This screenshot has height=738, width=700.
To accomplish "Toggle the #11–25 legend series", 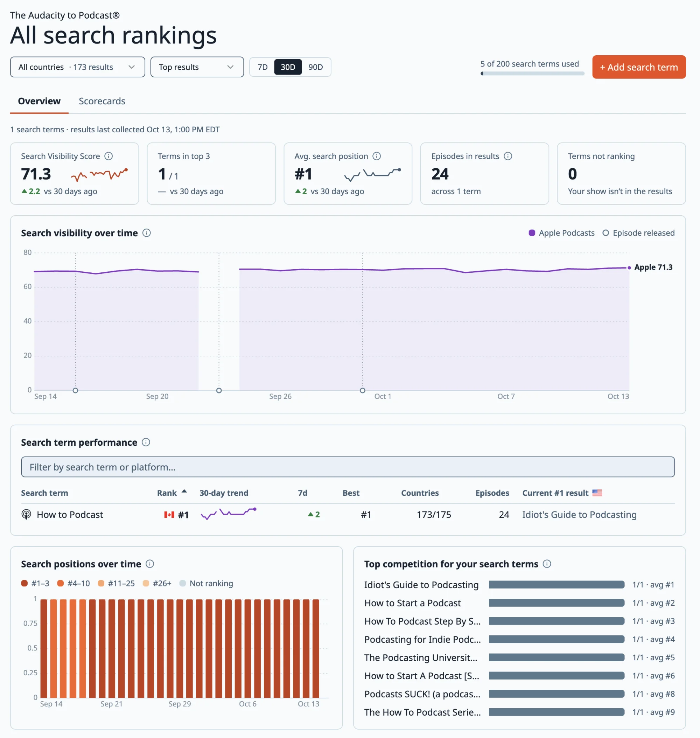I will tap(116, 584).
